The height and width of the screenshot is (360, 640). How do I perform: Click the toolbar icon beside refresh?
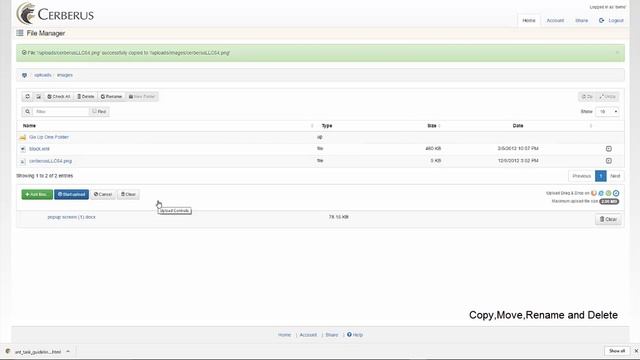(x=38, y=97)
